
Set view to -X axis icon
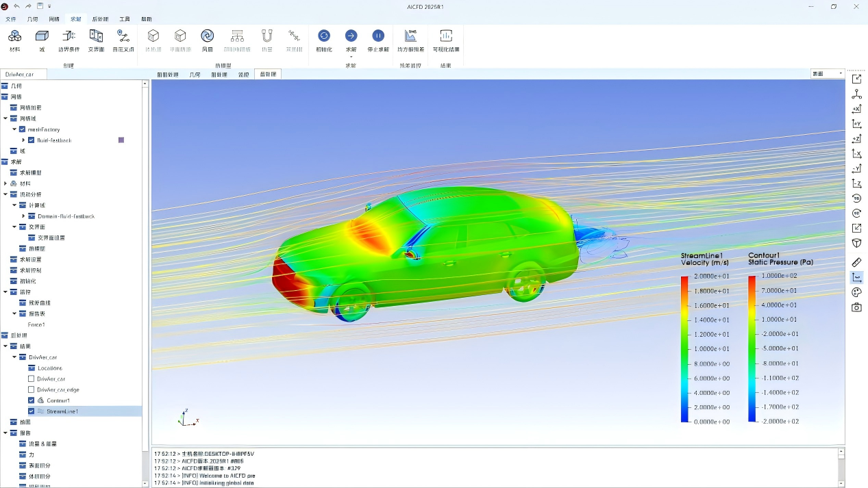856,153
